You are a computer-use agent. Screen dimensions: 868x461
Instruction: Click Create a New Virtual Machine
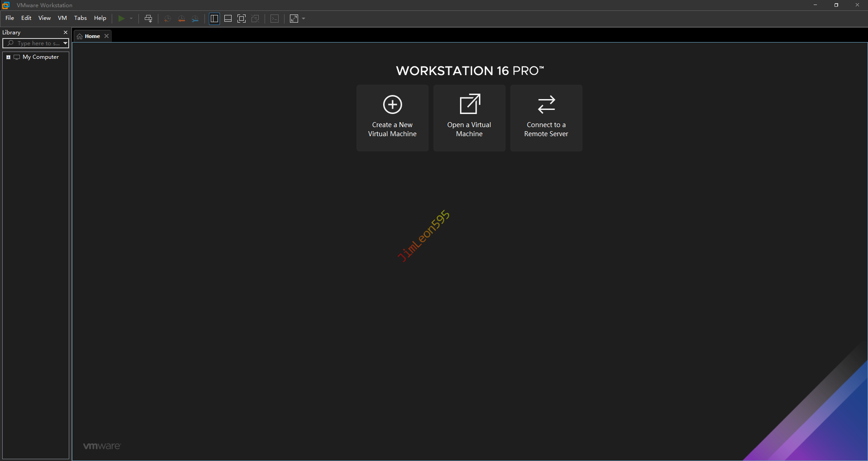click(392, 118)
